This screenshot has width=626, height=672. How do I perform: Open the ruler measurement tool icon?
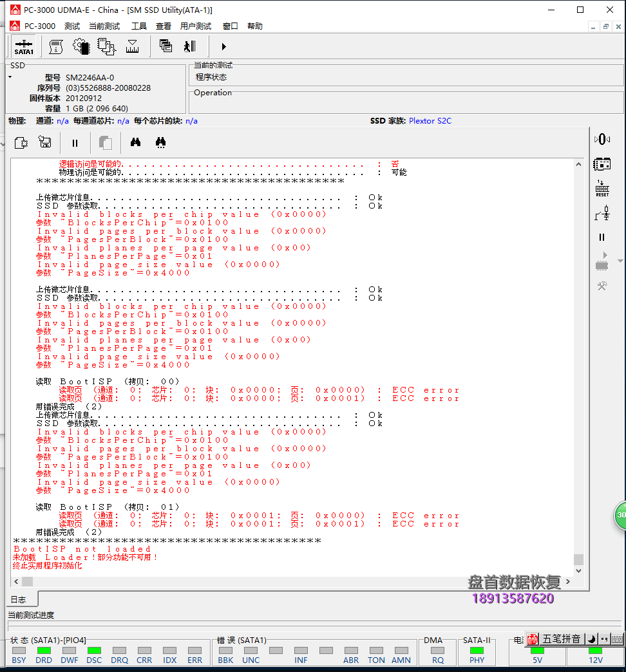pos(132,46)
